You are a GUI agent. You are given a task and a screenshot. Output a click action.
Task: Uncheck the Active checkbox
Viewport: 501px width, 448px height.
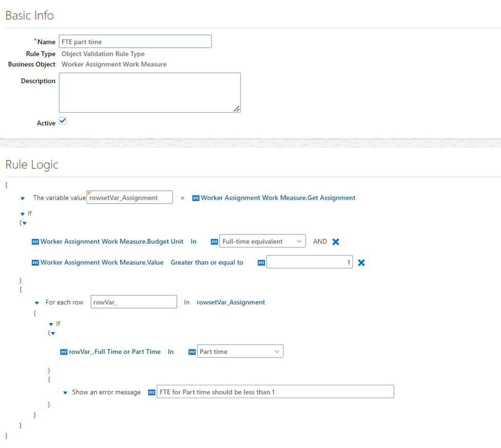coord(63,121)
